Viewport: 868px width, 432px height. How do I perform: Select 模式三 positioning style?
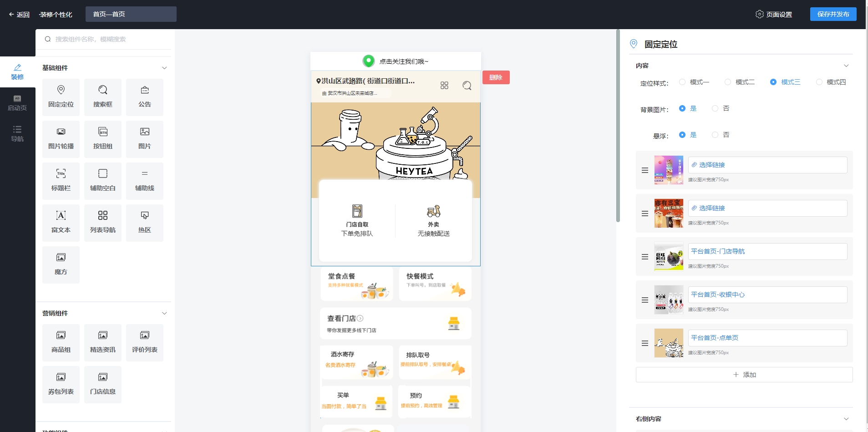pyautogui.click(x=785, y=82)
